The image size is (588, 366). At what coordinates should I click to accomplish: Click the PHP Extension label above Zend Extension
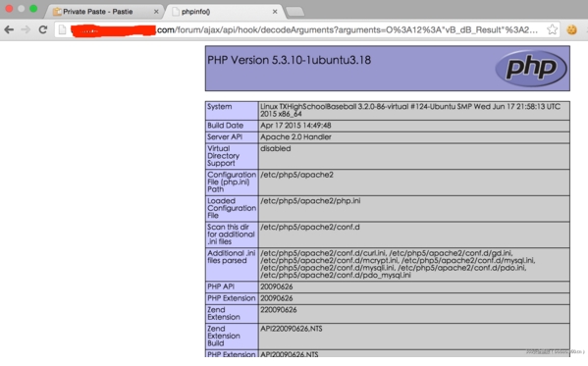(x=231, y=298)
